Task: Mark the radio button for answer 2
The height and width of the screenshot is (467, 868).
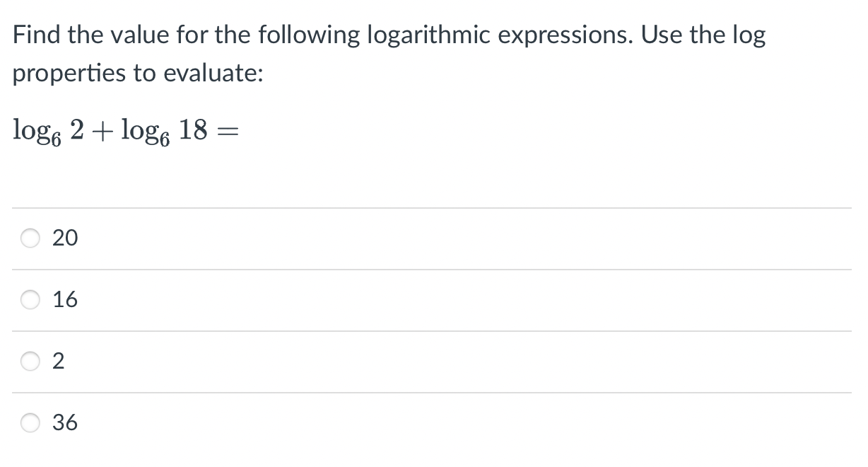Action: click(x=30, y=362)
